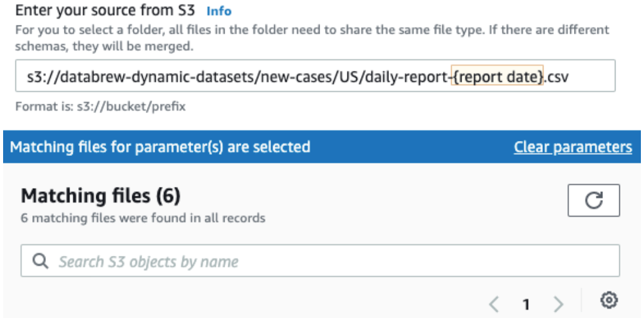
Task: Click the Matching files (6) heading
Action: tap(101, 196)
